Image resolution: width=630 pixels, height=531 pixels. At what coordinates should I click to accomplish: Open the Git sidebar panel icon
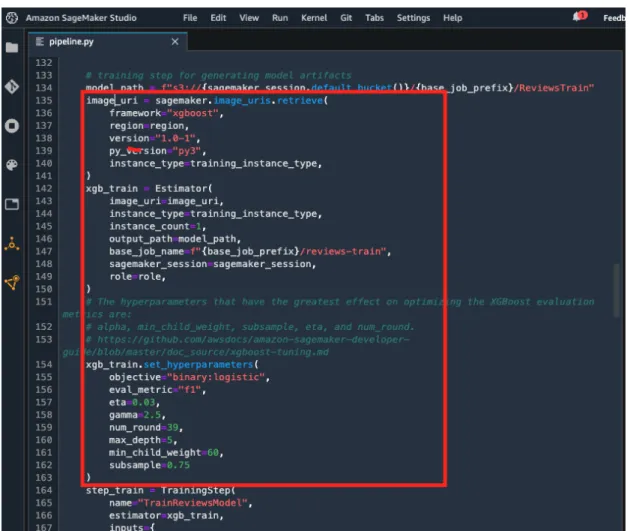[x=12, y=86]
